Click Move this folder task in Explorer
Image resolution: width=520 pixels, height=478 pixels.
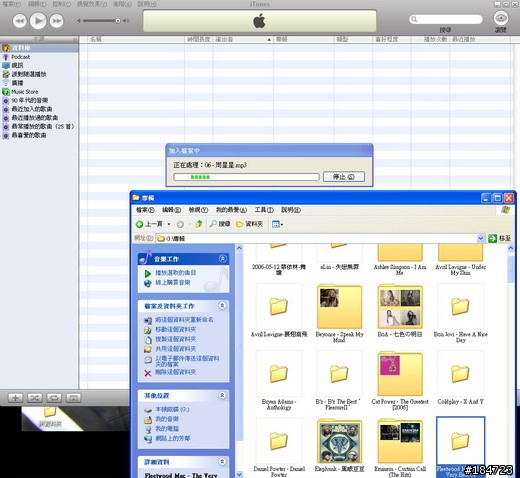click(170, 329)
